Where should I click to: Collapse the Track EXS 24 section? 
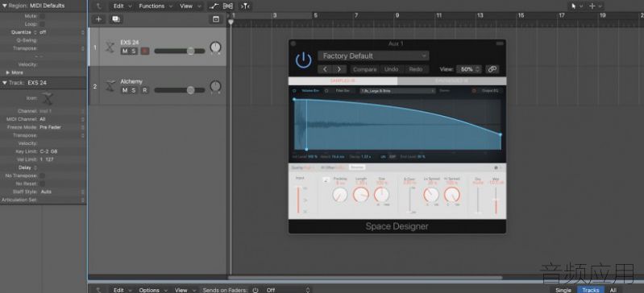pyautogui.click(x=5, y=83)
